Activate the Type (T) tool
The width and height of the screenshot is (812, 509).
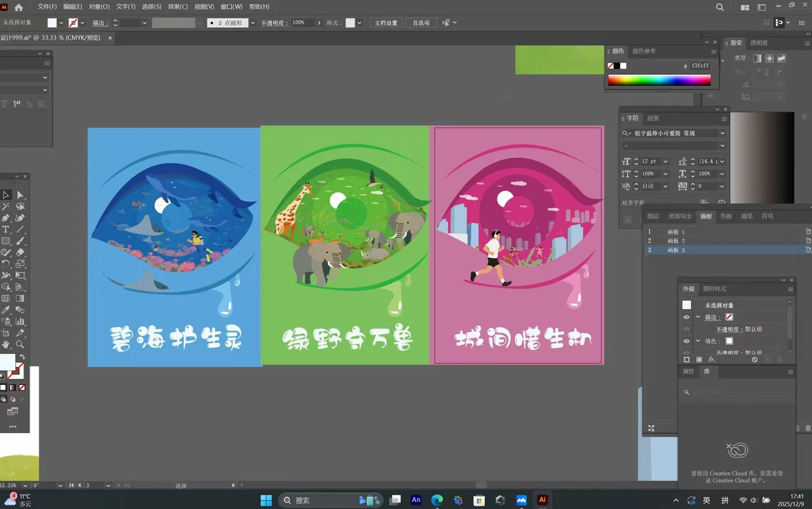pyautogui.click(x=6, y=230)
